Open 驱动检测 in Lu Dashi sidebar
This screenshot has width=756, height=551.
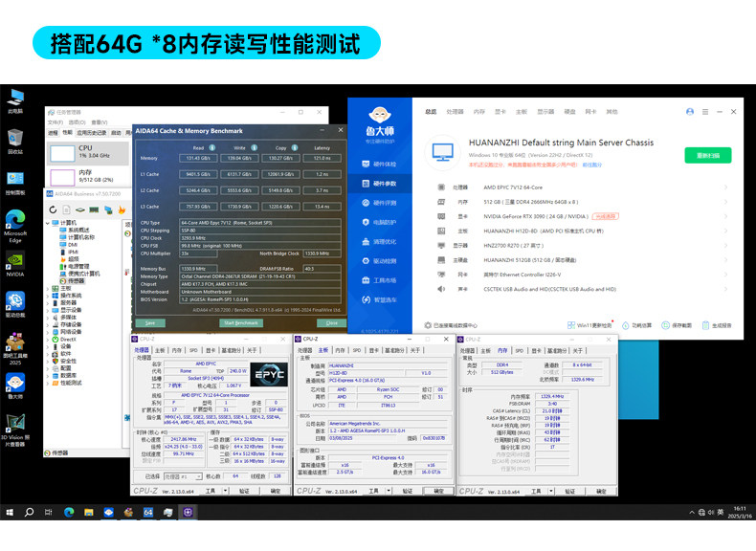(380, 261)
